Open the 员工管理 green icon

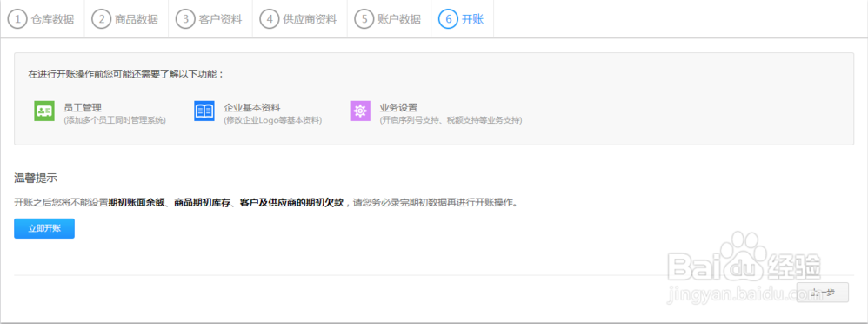pos(43,111)
